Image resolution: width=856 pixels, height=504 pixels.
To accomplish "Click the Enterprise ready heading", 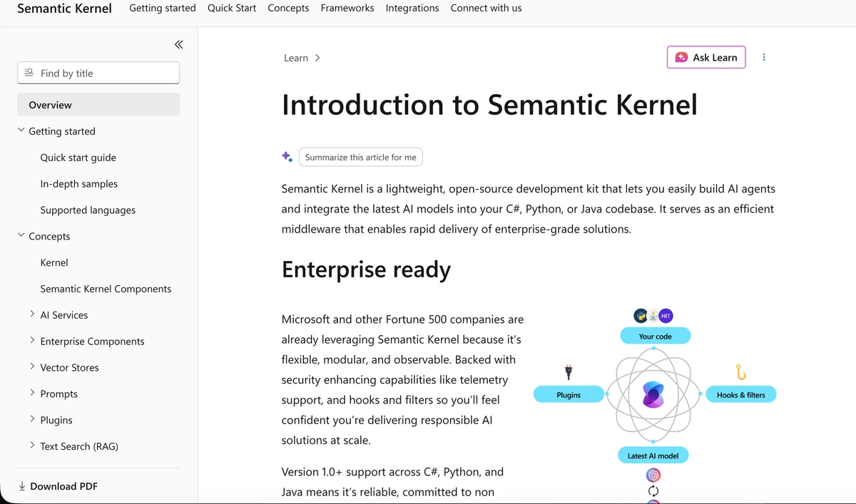I will pos(366,269).
